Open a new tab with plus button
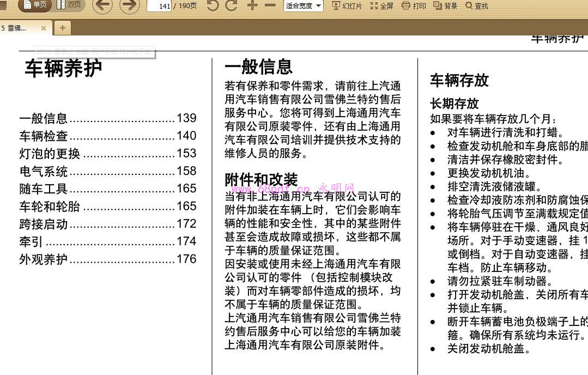 (x=63, y=28)
